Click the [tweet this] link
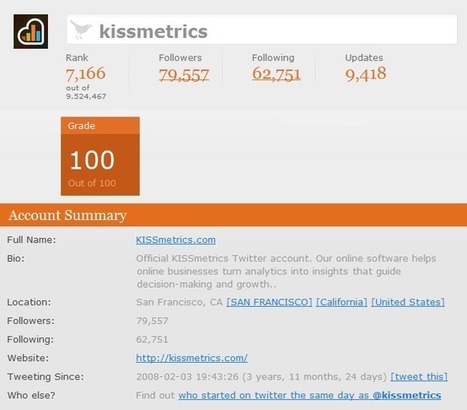The width and height of the screenshot is (467, 410). (x=419, y=377)
